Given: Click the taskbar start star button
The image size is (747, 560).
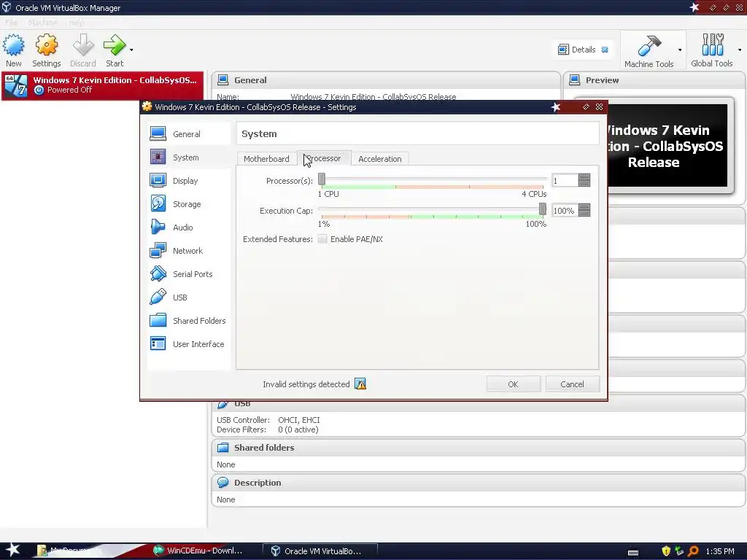Looking at the screenshot, I should tap(13, 551).
